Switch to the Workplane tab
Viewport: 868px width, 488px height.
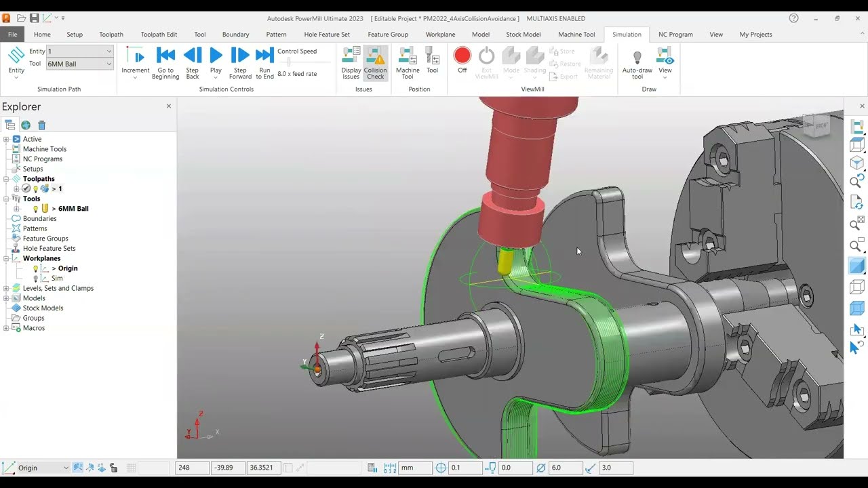pyautogui.click(x=440, y=34)
